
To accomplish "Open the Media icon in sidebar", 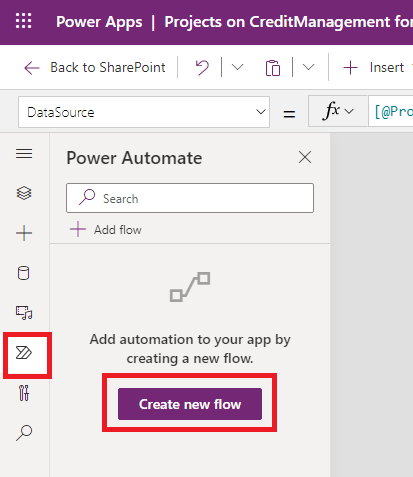I will (x=24, y=313).
